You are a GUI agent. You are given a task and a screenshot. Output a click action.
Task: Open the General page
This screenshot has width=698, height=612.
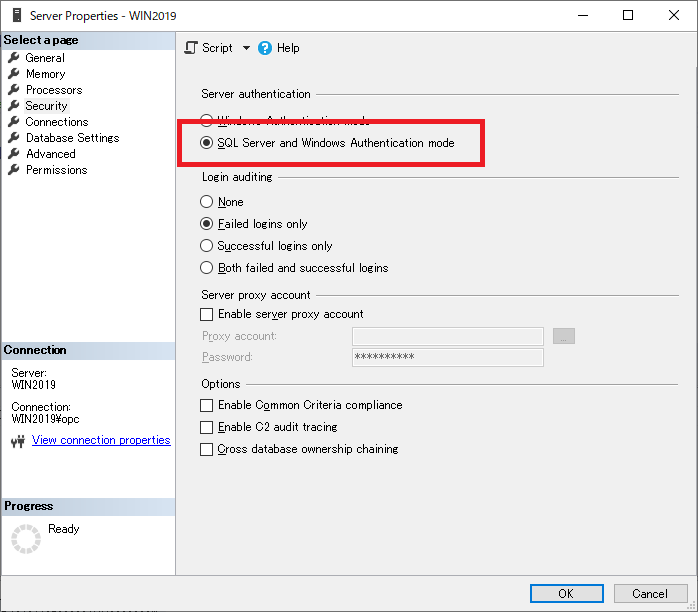(45, 58)
